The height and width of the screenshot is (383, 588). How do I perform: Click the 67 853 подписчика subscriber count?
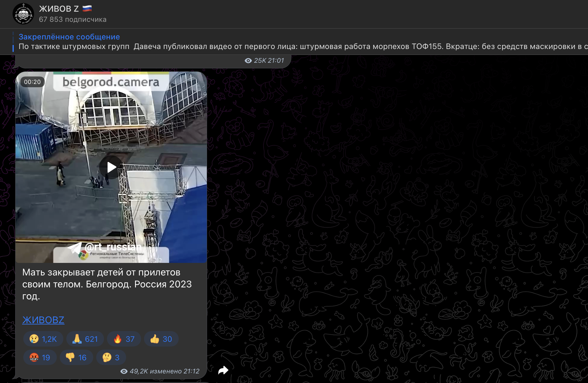pos(73,19)
